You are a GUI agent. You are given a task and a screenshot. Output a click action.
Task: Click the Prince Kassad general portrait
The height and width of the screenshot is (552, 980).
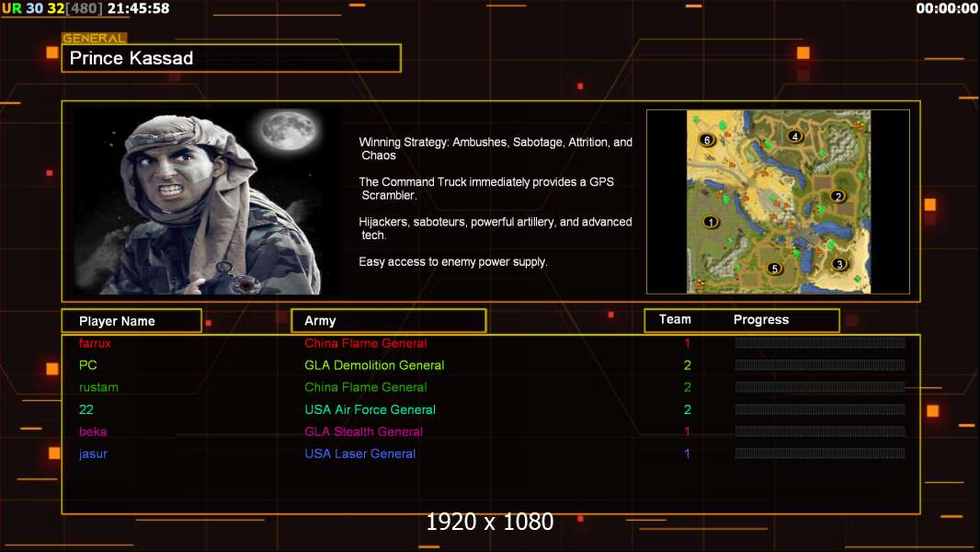click(x=207, y=201)
